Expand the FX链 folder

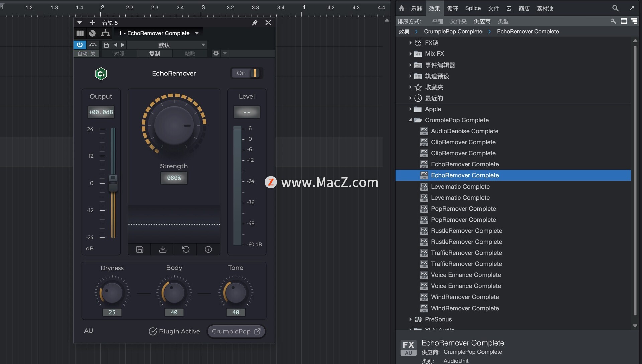[x=410, y=43]
